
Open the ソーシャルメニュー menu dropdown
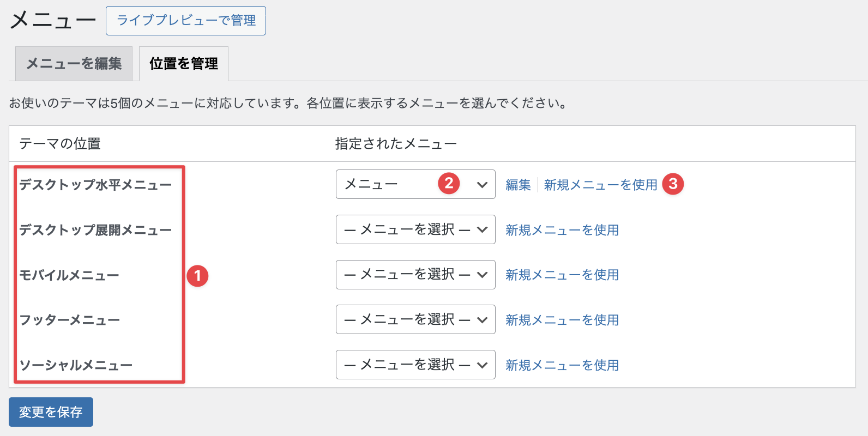[x=415, y=365]
